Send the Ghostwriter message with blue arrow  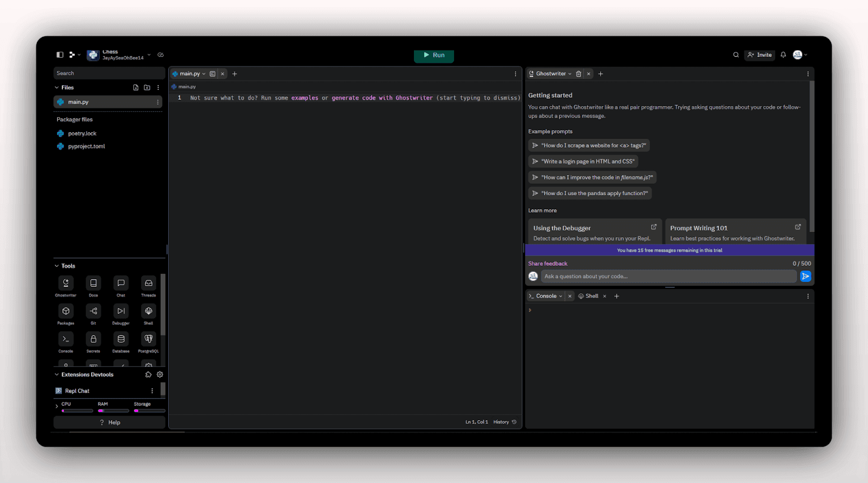pyautogui.click(x=806, y=276)
